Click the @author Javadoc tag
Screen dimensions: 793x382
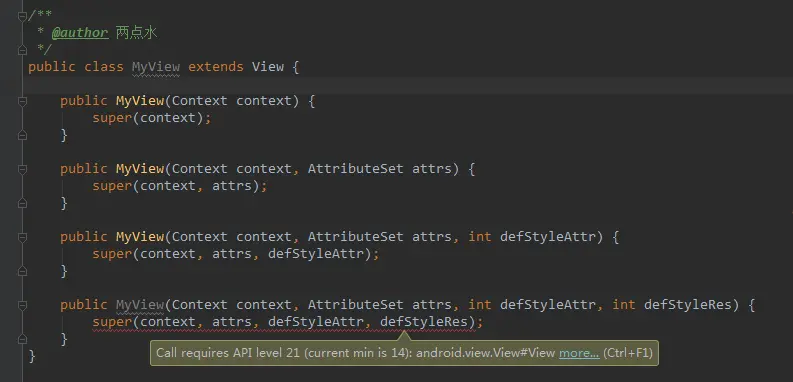pyautogui.click(x=80, y=33)
